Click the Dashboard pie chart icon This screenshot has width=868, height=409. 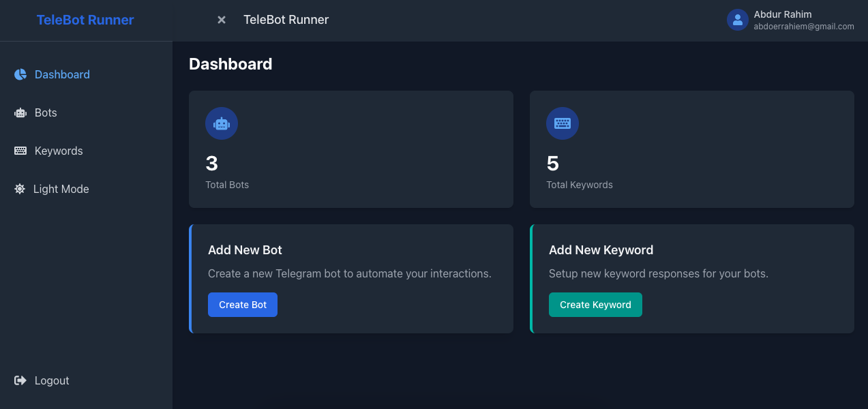20,74
